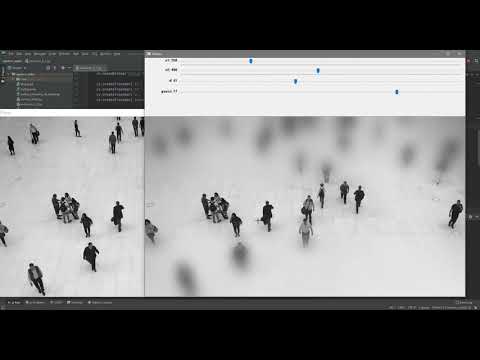Open the Python Console tab
The width and height of the screenshot is (480, 360).
click(x=100, y=302)
